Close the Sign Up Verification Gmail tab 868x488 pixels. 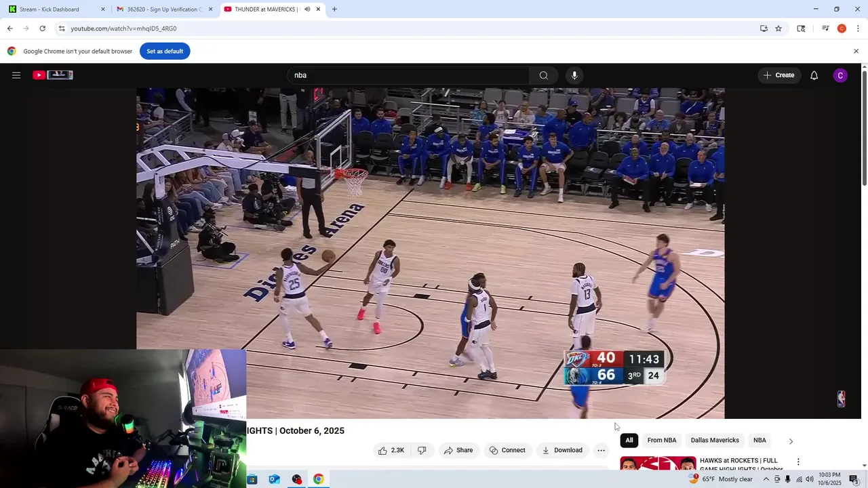pyautogui.click(x=210, y=9)
